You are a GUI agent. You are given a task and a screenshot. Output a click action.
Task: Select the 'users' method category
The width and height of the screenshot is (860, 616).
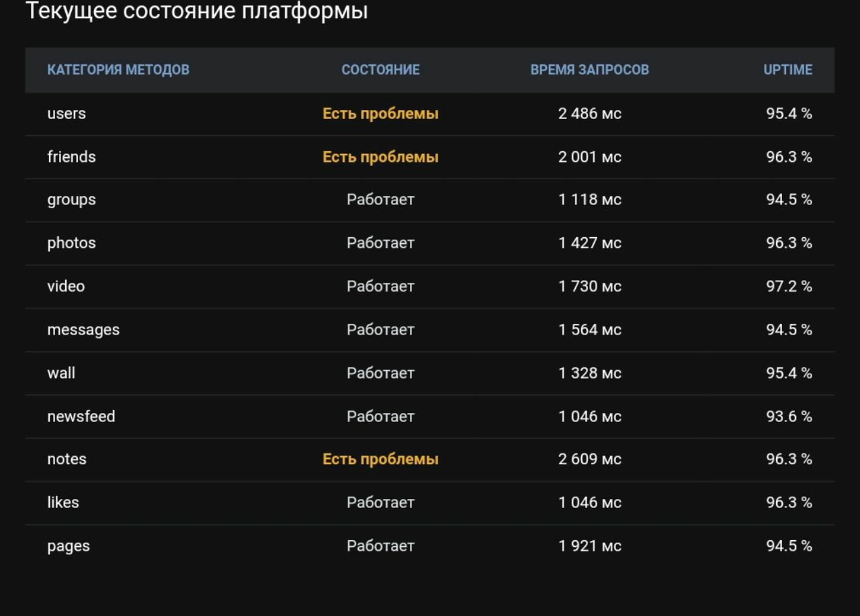67,114
